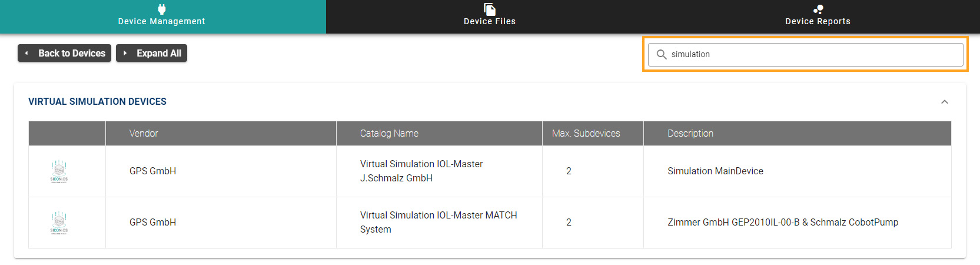
Task: Click the Simulation MainDevice description cell
Action: point(715,171)
